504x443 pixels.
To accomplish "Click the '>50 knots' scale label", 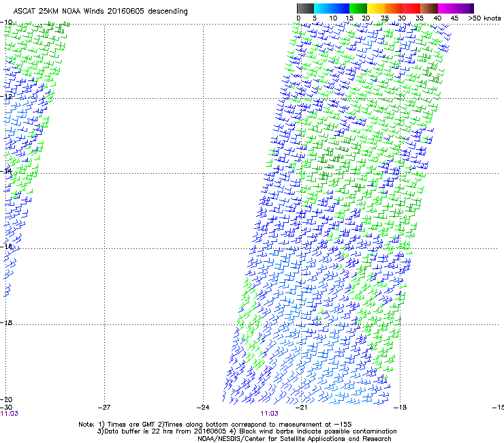I will (x=484, y=18).
